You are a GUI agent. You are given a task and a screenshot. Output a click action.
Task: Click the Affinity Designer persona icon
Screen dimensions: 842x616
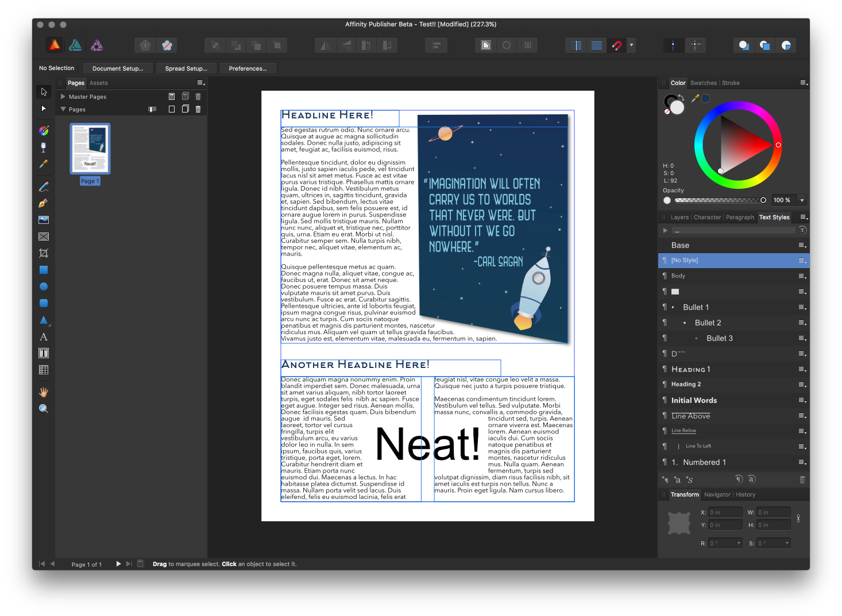tap(75, 45)
